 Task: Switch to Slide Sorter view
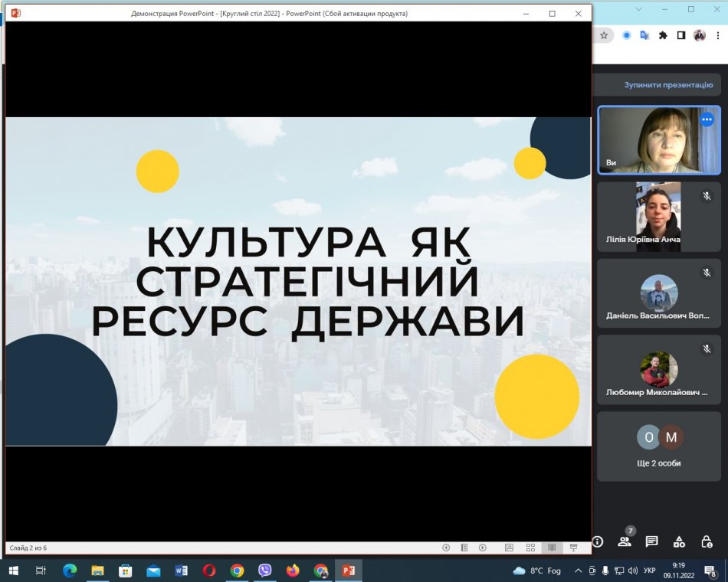point(530,548)
